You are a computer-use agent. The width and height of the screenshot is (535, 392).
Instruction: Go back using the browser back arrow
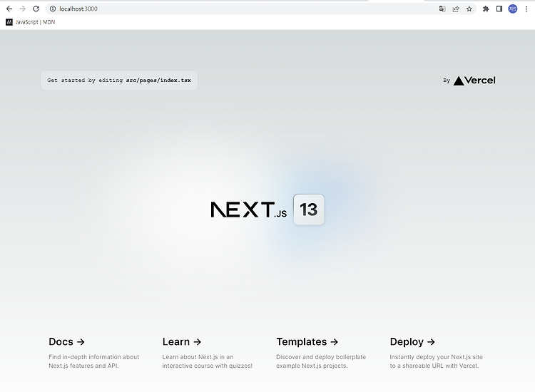coord(9,9)
